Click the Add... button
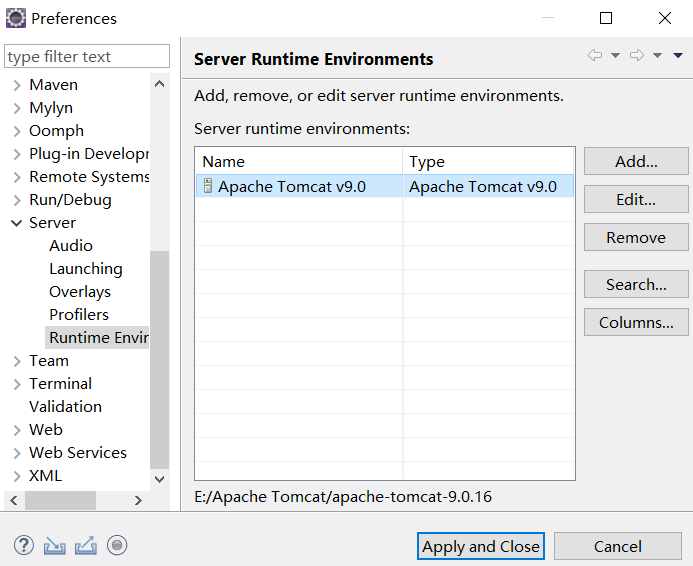693x566 pixels. [636, 161]
